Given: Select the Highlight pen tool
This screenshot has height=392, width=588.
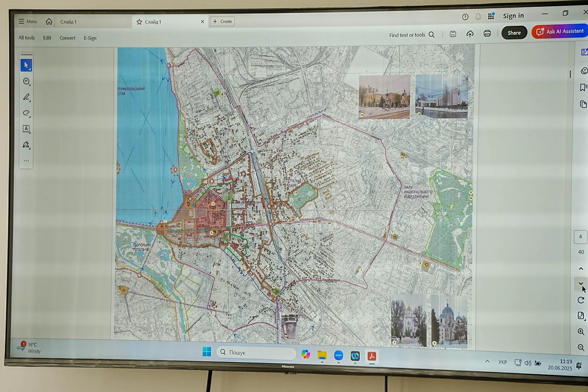Looking at the screenshot, I should pyautogui.click(x=26, y=97).
